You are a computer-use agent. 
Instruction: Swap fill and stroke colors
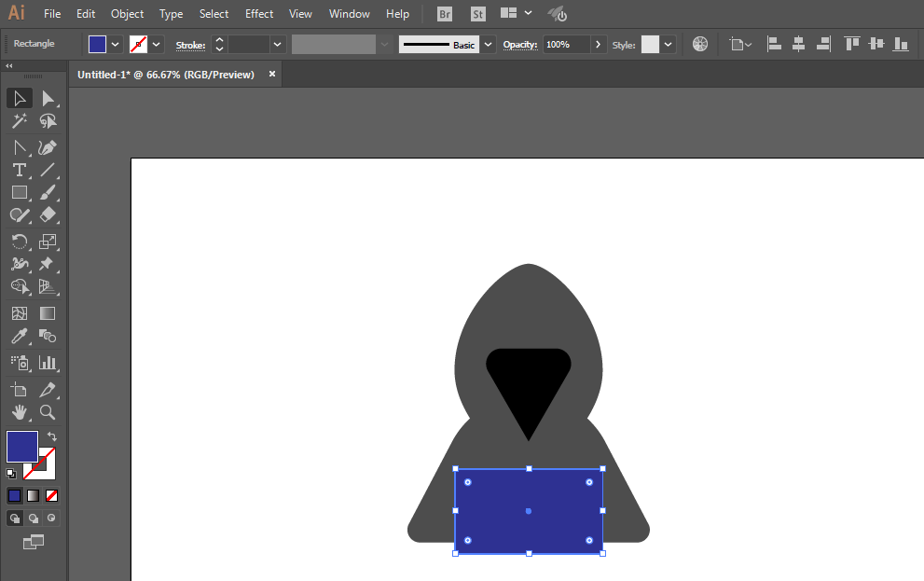53,436
